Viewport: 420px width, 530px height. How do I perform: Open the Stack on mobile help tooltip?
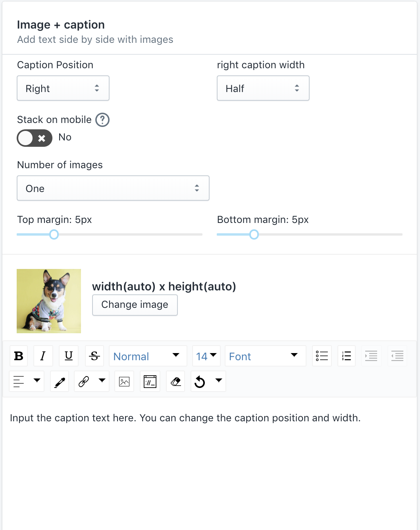[x=102, y=120]
